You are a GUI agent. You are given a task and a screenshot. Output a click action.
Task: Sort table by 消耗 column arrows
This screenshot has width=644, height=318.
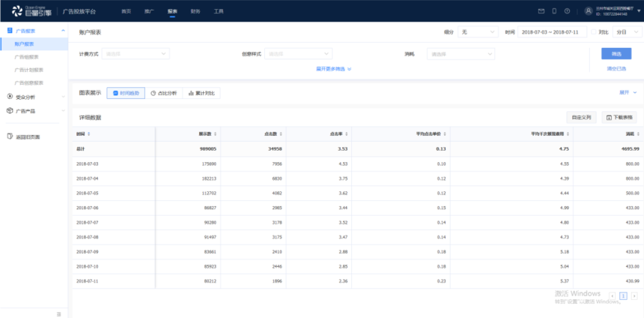pyautogui.click(x=637, y=134)
